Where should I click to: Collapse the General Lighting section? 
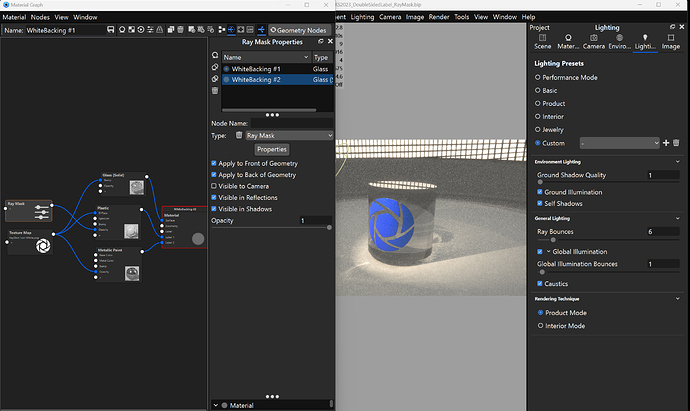pyautogui.click(x=677, y=218)
